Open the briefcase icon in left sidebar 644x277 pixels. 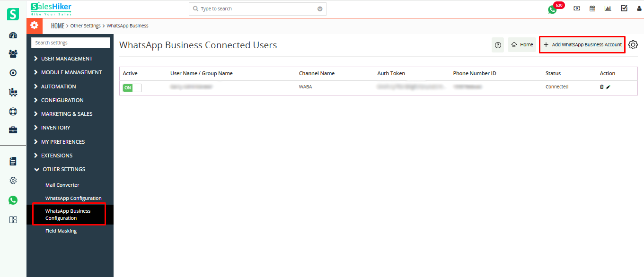click(13, 130)
